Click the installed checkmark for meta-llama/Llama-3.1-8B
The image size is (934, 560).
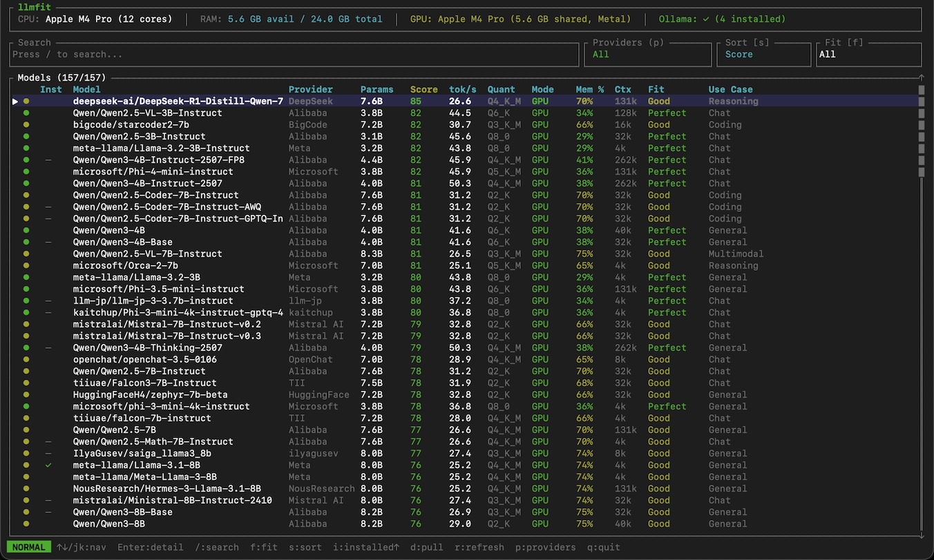[48, 465]
